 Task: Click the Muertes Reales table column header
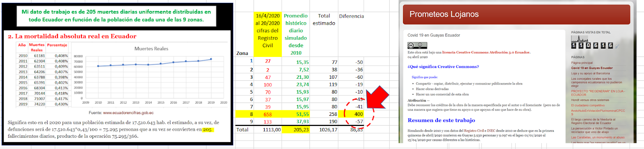[37, 47]
